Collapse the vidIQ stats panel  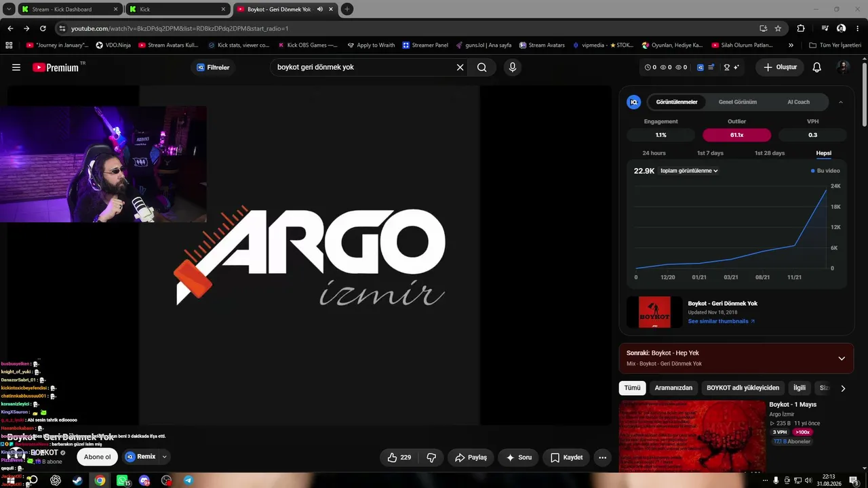tap(841, 102)
